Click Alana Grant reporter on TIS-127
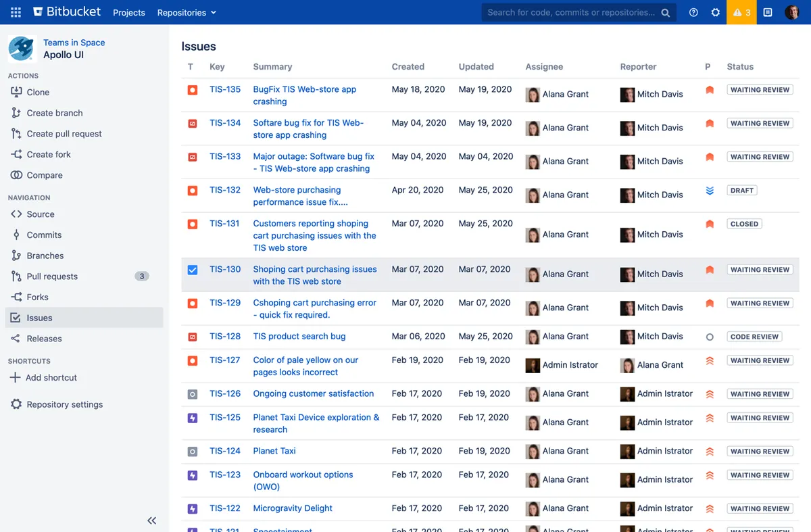 652,365
